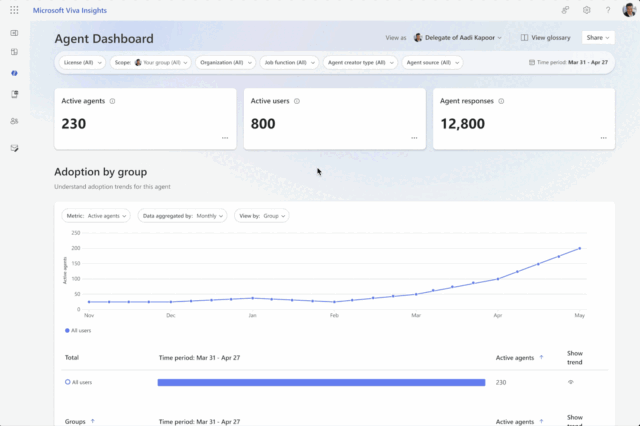Expand the License filter dropdown

80,62
